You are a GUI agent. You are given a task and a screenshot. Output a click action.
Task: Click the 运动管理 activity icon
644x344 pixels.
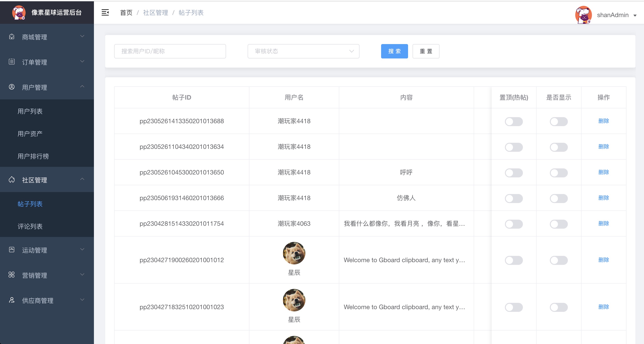[x=11, y=250]
